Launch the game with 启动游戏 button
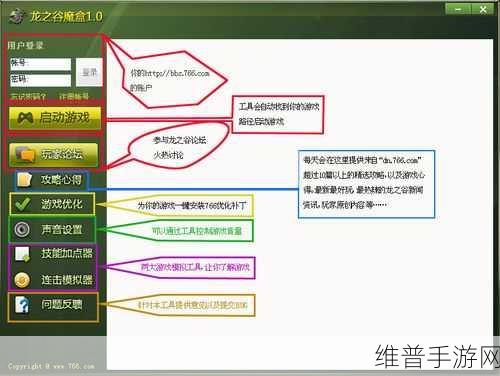 [x=55, y=118]
